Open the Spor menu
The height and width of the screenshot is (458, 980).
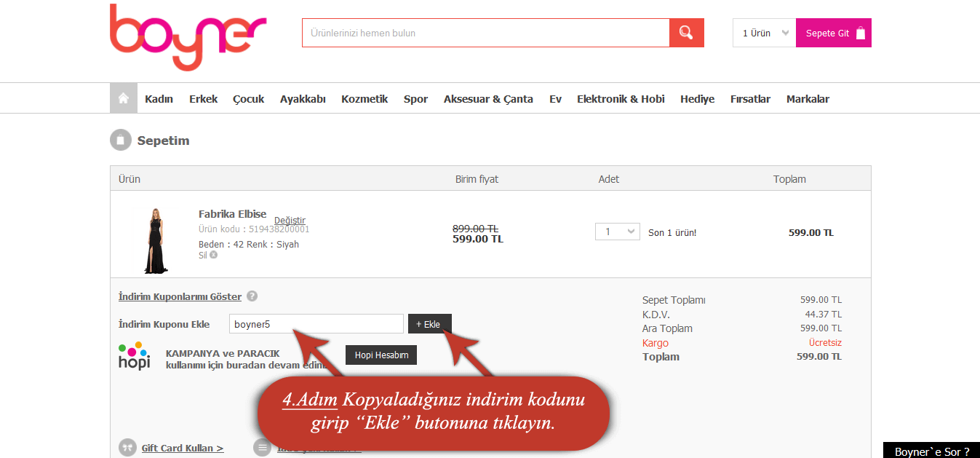click(x=415, y=99)
